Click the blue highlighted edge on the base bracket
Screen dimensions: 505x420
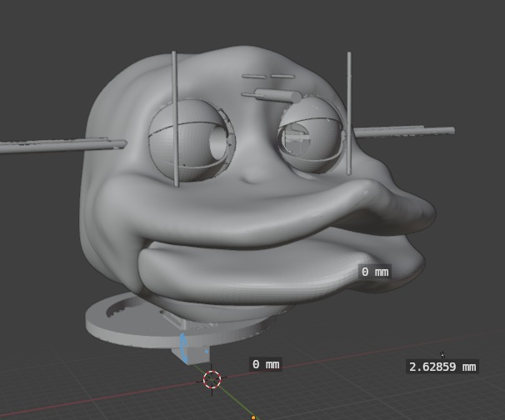coord(183,347)
